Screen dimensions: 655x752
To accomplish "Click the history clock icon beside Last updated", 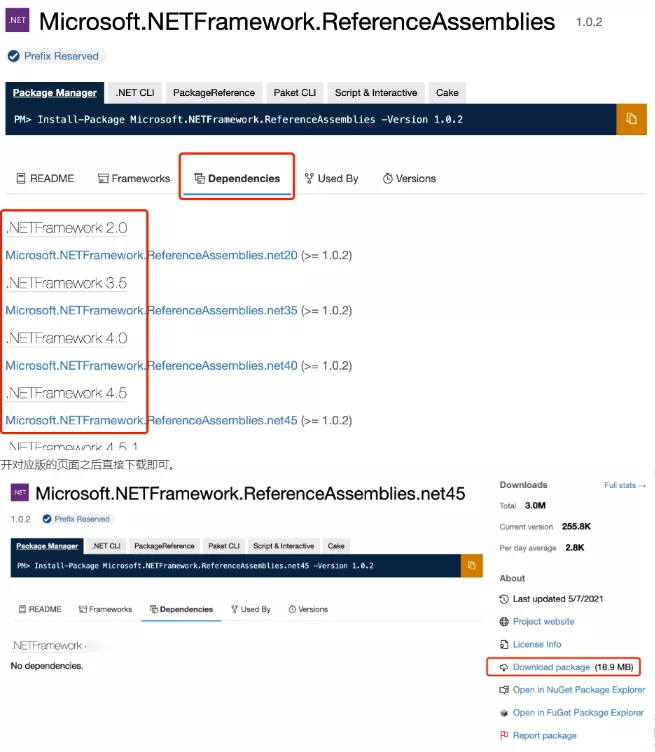I will coord(504,599).
